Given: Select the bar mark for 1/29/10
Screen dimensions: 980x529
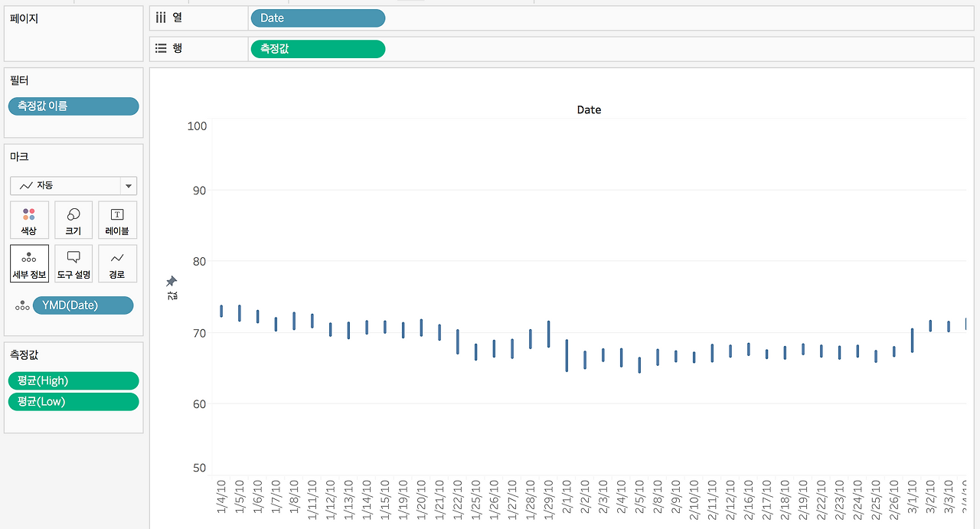Looking at the screenshot, I should [x=549, y=335].
